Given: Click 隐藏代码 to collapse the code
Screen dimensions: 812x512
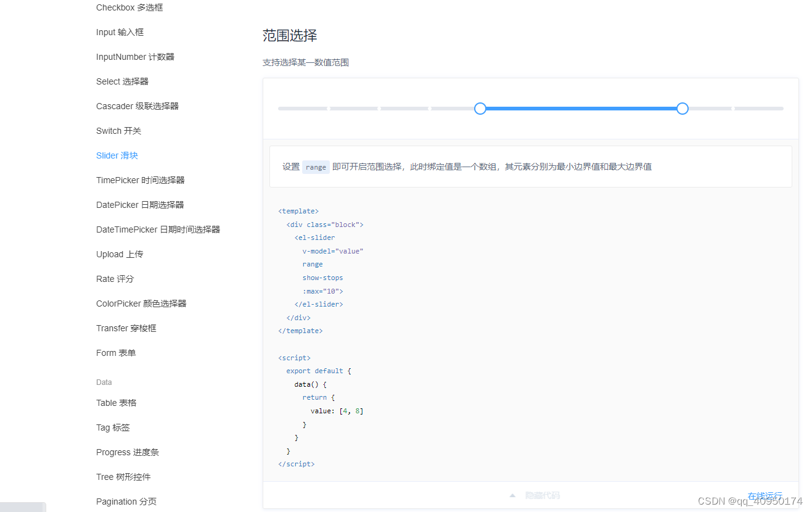Looking at the screenshot, I should (543, 495).
